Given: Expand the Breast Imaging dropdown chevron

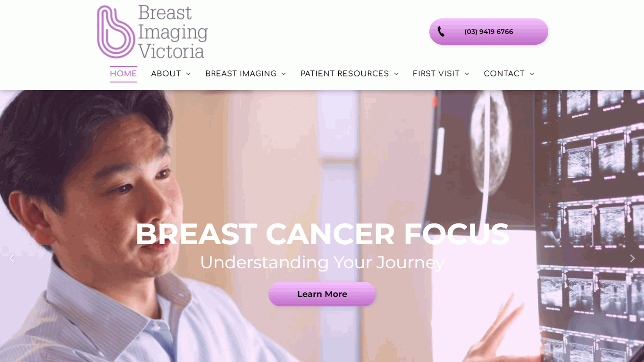Looking at the screenshot, I should (x=284, y=74).
